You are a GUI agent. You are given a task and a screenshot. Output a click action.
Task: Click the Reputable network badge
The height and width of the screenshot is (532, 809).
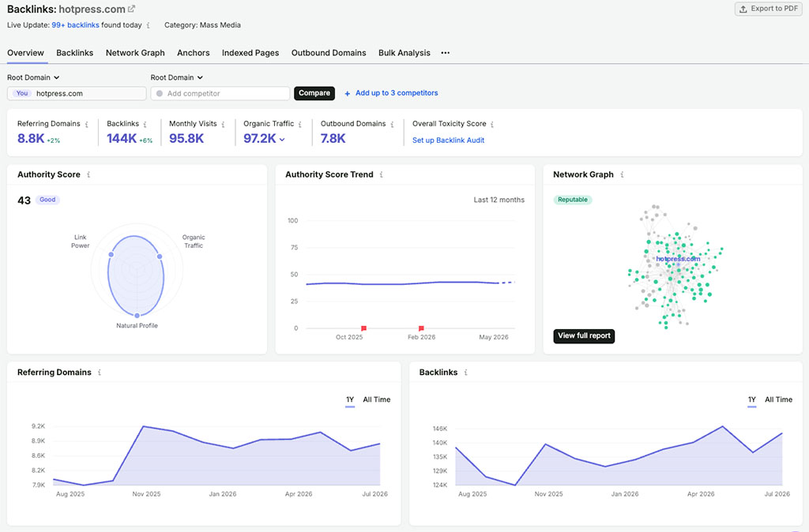click(x=573, y=200)
